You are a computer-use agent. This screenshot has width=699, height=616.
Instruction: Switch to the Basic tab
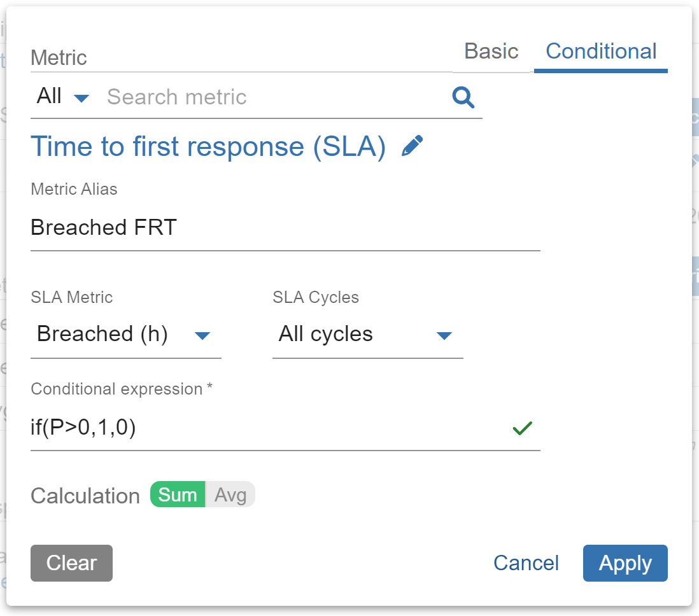pos(491,51)
